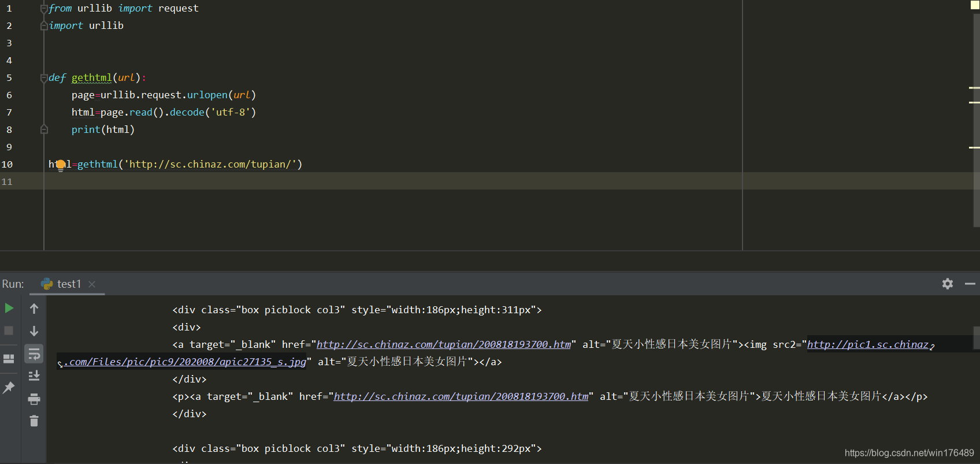The height and width of the screenshot is (464, 980).
Task: Clear console output with trash icon
Action: 34,421
